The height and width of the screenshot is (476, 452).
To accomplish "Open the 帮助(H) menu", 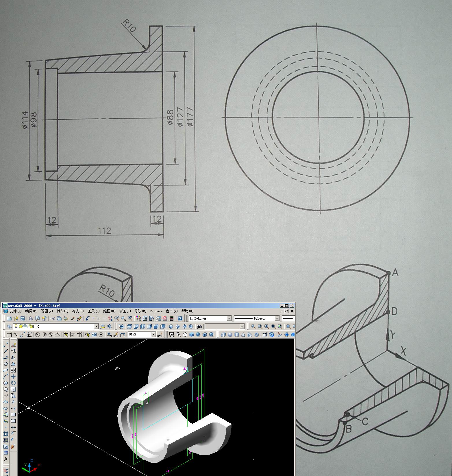I will [187, 311].
